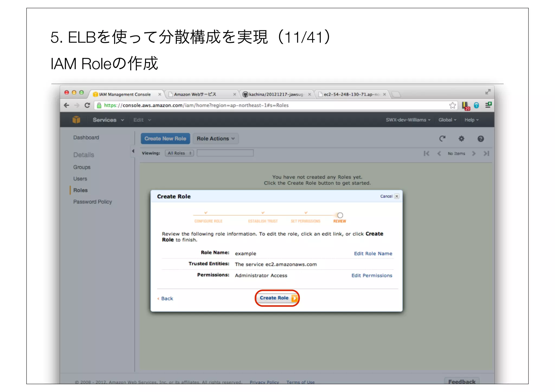Go to first page of roles
The width and height of the screenshot is (555, 392).
click(x=426, y=154)
